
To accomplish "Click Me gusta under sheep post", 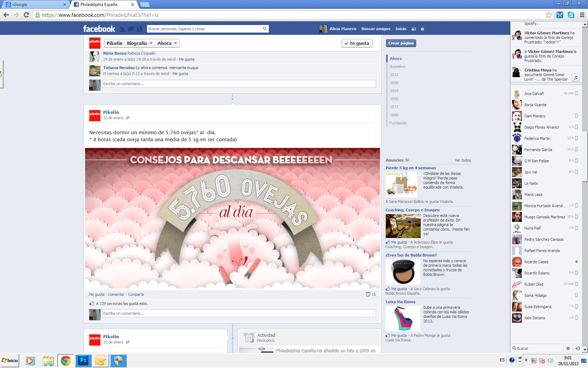I will tap(97, 294).
